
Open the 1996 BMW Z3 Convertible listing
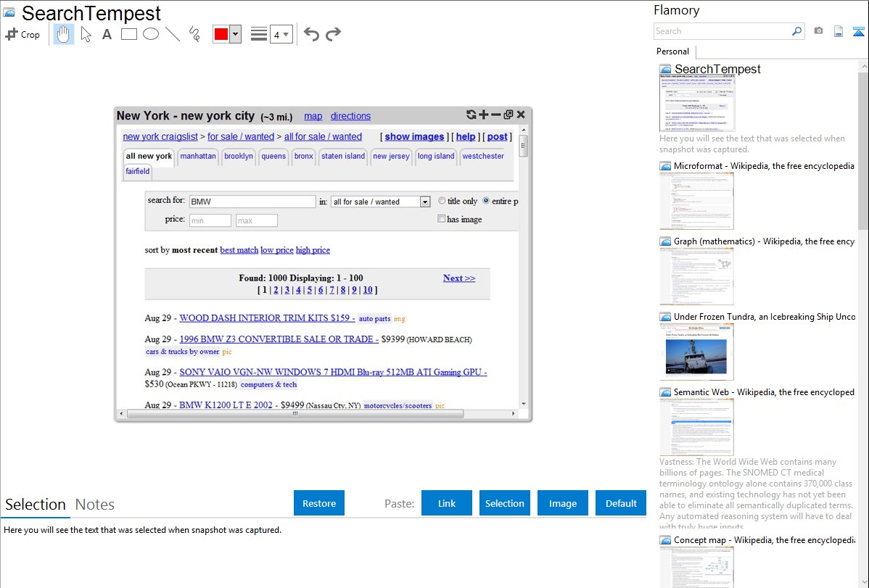coord(279,339)
